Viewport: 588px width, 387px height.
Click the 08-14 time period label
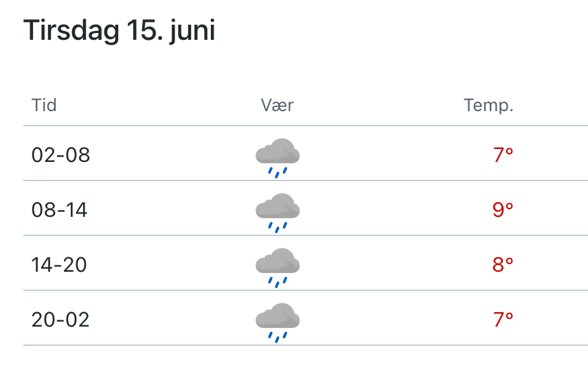coord(60,209)
